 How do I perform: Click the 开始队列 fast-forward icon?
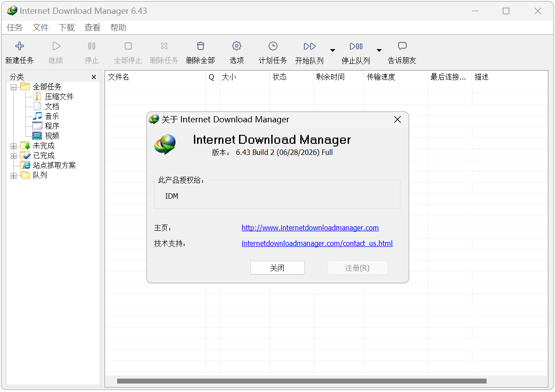click(x=310, y=46)
